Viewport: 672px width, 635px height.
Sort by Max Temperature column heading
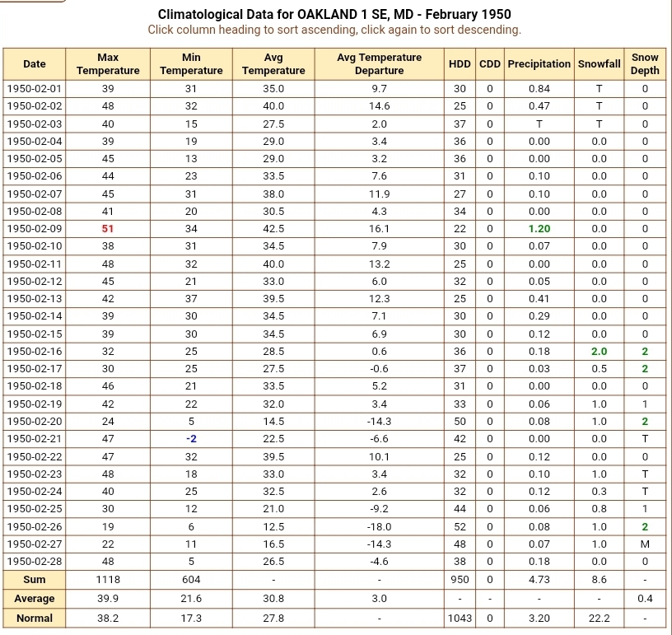pos(108,64)
